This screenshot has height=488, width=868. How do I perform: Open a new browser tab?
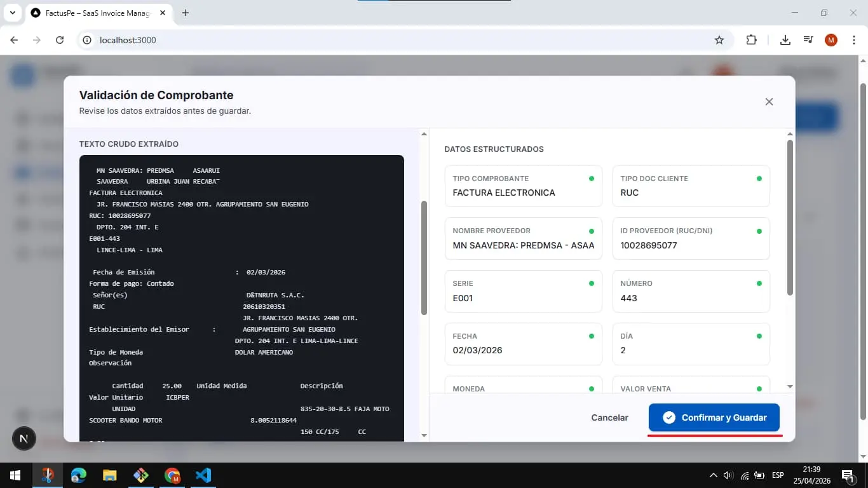[x=186, y=13]
